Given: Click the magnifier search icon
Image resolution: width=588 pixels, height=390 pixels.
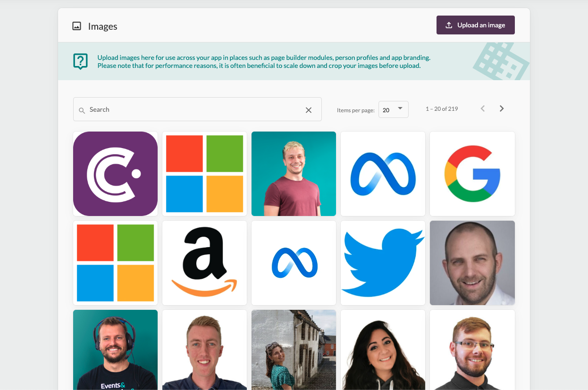Looking at the screenshot, I should click(x=82, y=110).
